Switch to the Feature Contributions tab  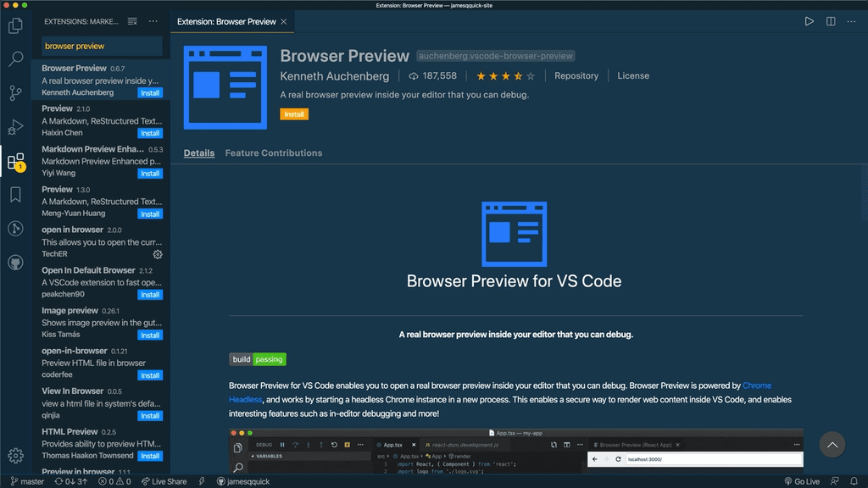[x=274, y=153]
